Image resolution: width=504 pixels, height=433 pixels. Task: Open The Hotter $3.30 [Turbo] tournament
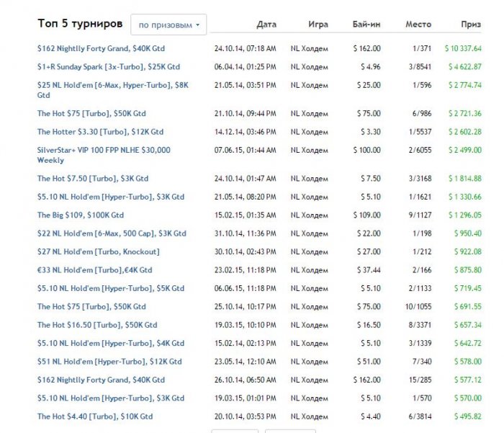[x=100, y=132]
